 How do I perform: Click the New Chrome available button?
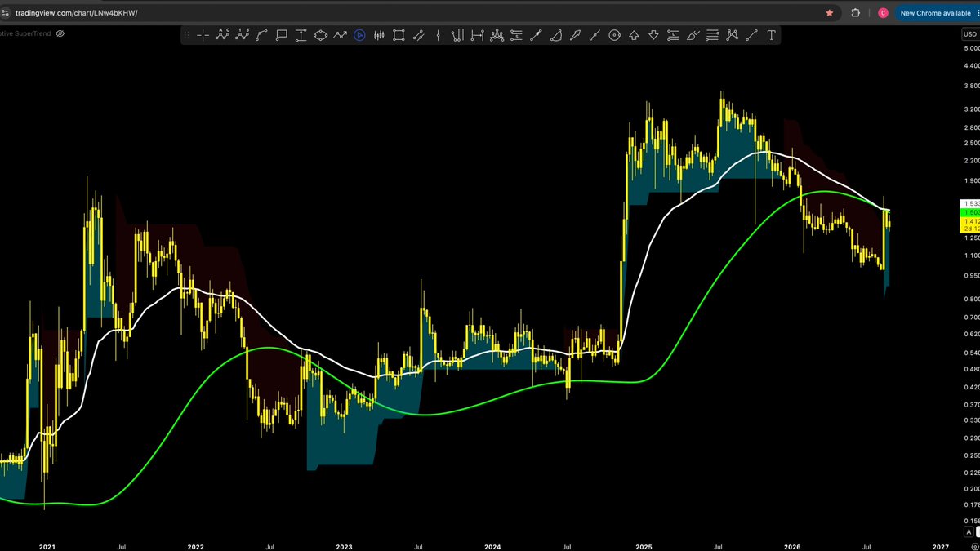pos(935,13)
